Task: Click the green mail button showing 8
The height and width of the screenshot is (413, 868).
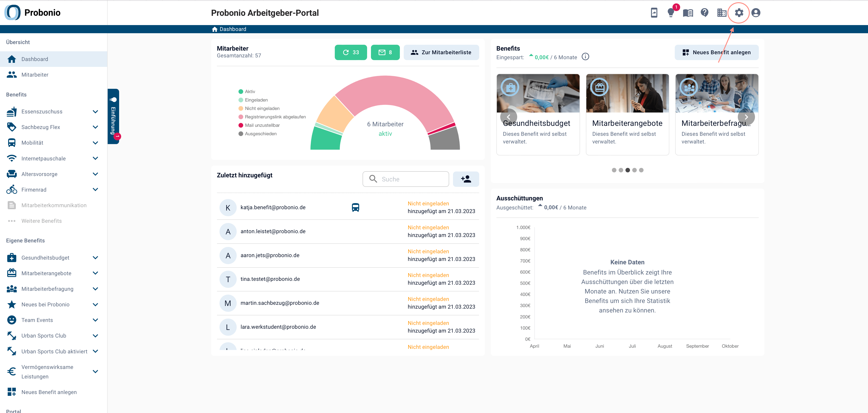Action: pos(385,53)
